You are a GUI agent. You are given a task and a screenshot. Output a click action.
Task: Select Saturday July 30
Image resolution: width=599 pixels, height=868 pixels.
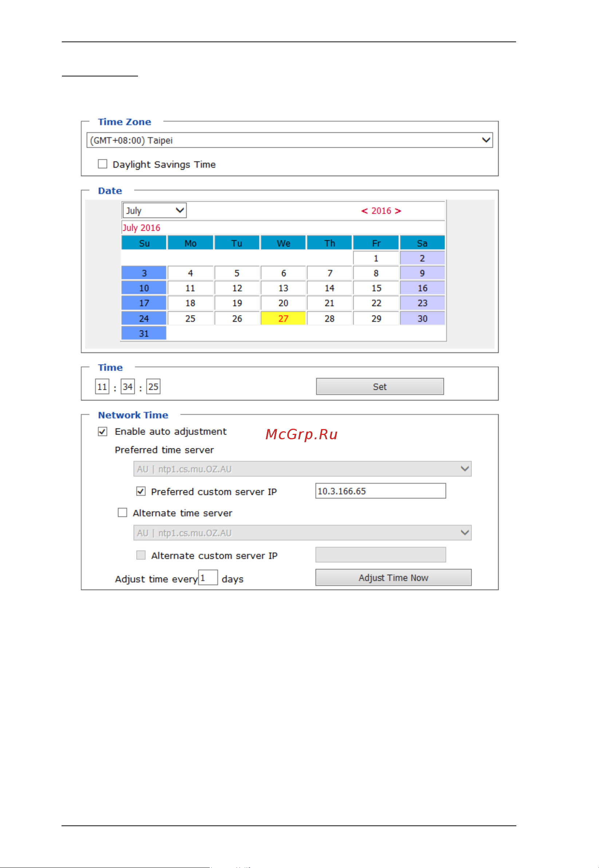(422, 318)
